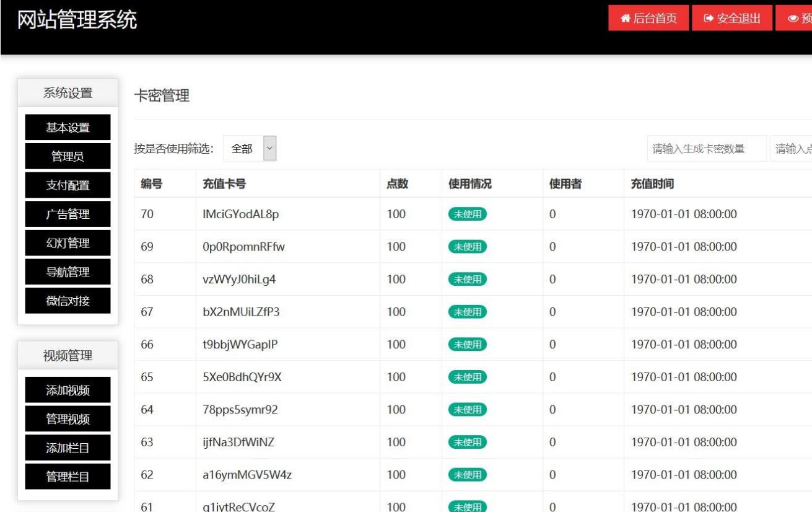Click the card quantity input field

pos(707,148)
